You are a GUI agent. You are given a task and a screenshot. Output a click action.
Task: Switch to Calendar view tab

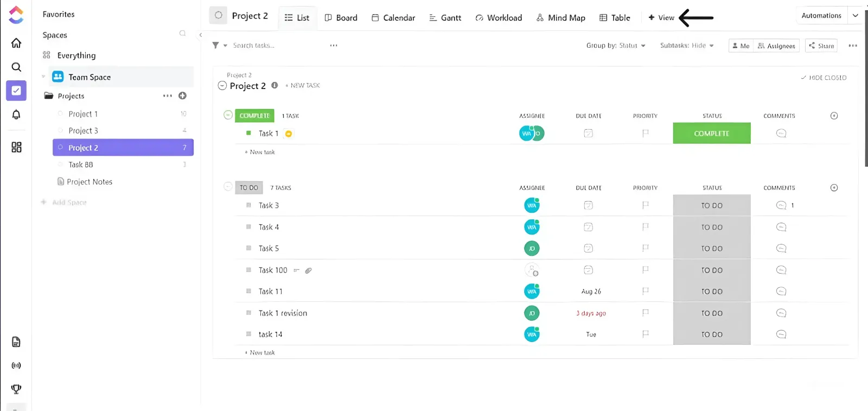393,17
